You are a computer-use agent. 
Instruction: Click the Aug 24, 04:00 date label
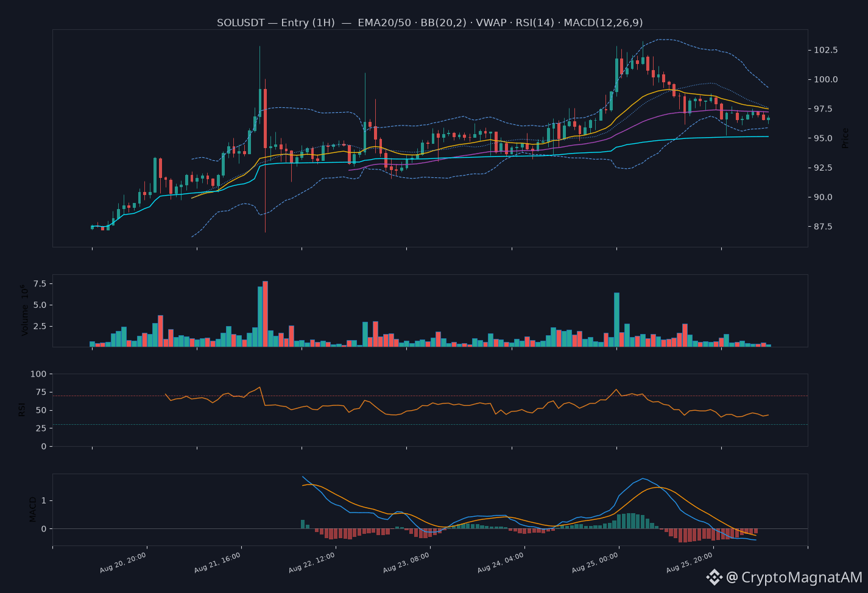501,563
